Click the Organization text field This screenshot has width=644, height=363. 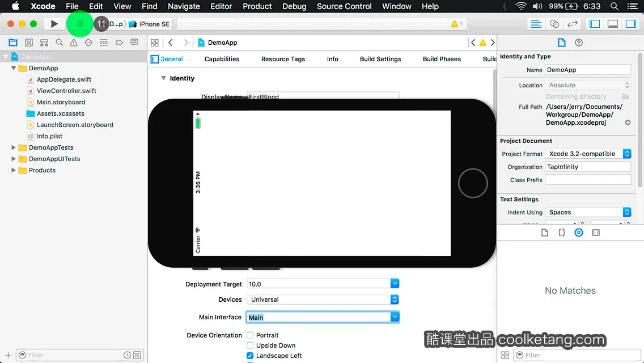coord(588,167)
